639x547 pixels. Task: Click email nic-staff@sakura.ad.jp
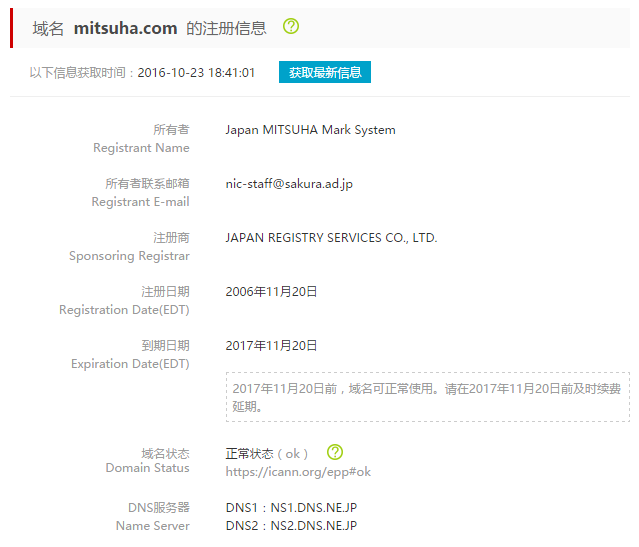tap(289, 184)
